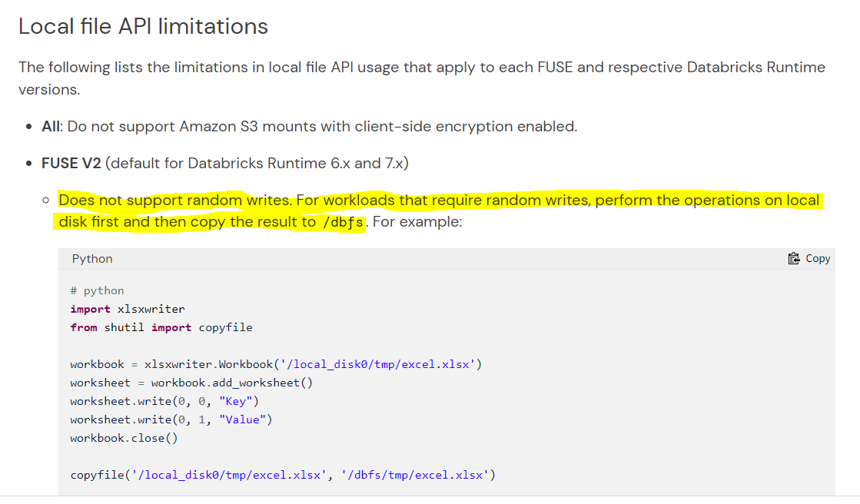Click the 'Key' string literal in worksheet.write

click(237, 400)
